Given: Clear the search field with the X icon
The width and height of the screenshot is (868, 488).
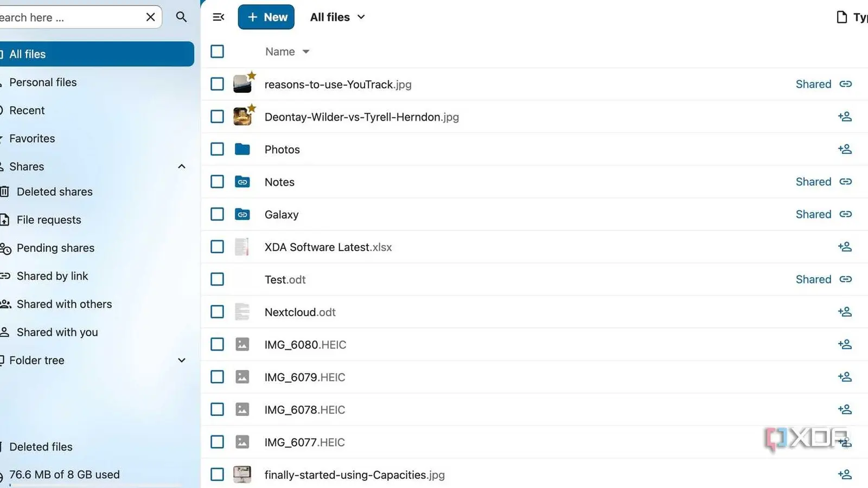Looking at the screenshot, I should pos(150,17).
